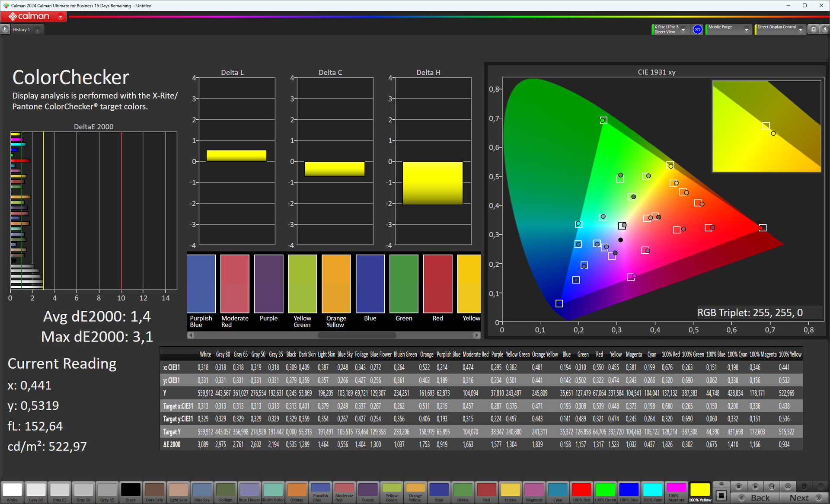Open settings gear in top toolbar
Screen dimensions: 830x504
pos(814,29)
